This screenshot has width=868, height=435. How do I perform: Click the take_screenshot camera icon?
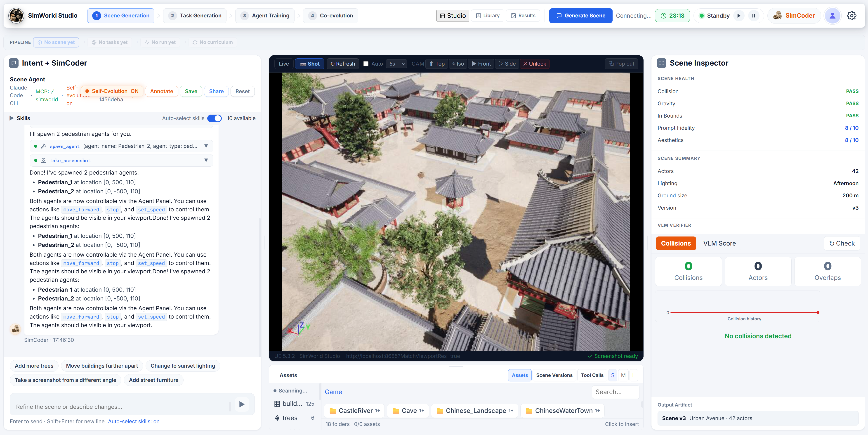[x=43, y=160]
